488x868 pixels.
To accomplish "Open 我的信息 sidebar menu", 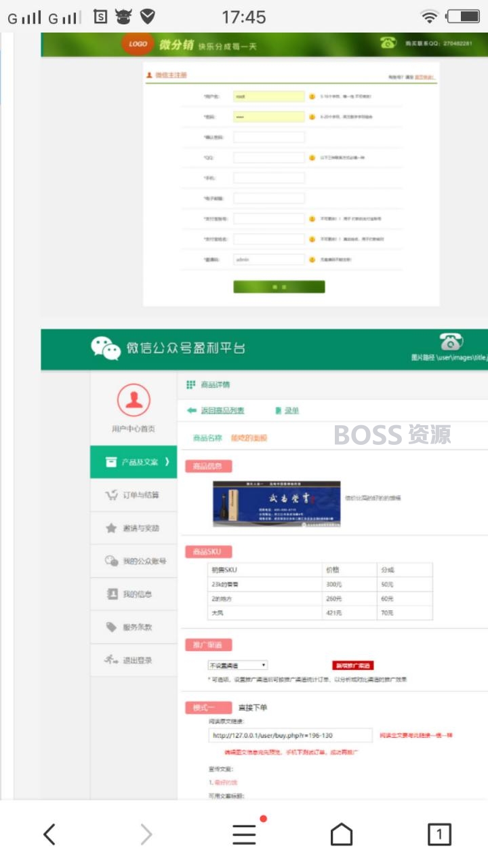I will [x=134, y=594].
